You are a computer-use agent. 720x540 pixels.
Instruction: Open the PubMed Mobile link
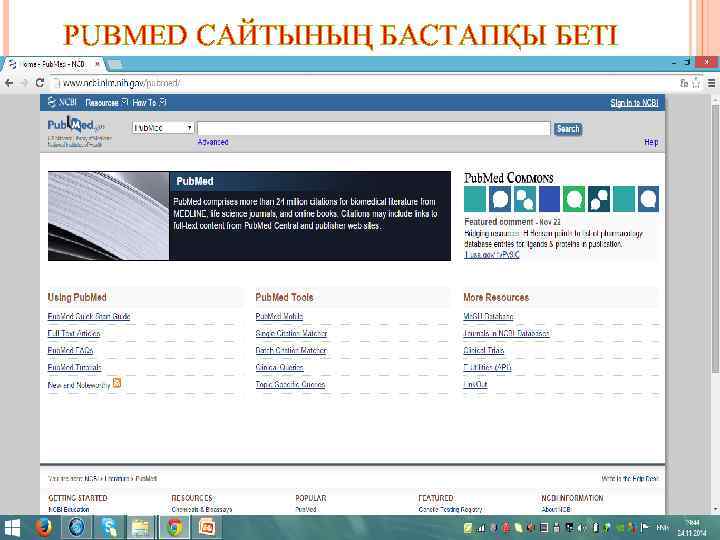point(279,316)
